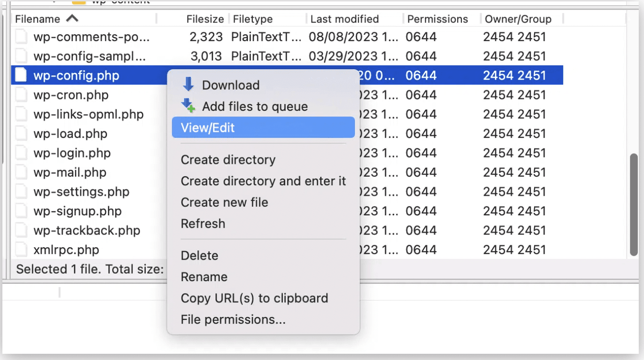644x360 pixels.
Task: Click Refresh in the context menu
Action: pos(203,223)
